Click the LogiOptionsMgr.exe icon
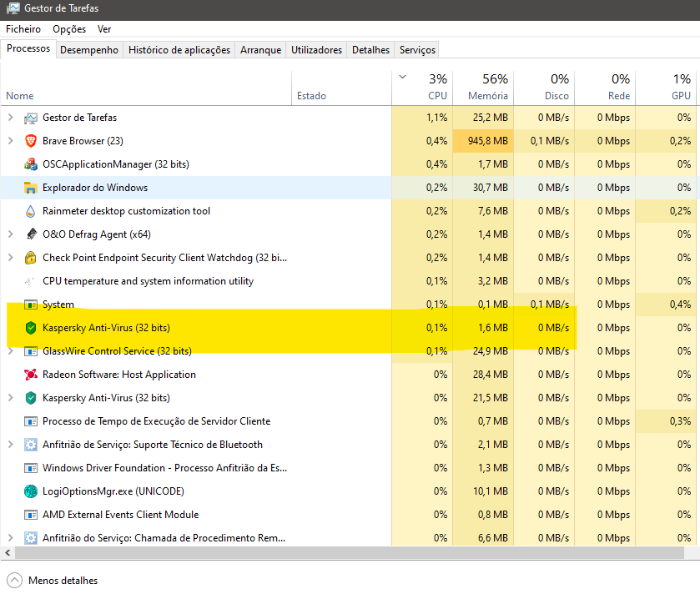Screen dimensions: 700x594 coord(30,491)
